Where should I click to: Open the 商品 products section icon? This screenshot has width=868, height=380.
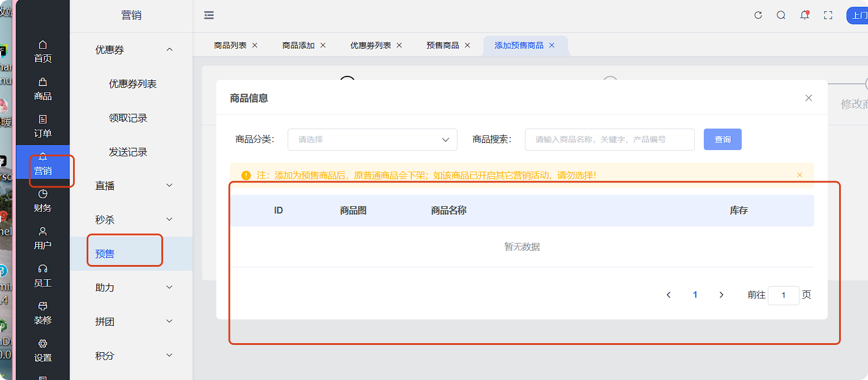(42, 83)
